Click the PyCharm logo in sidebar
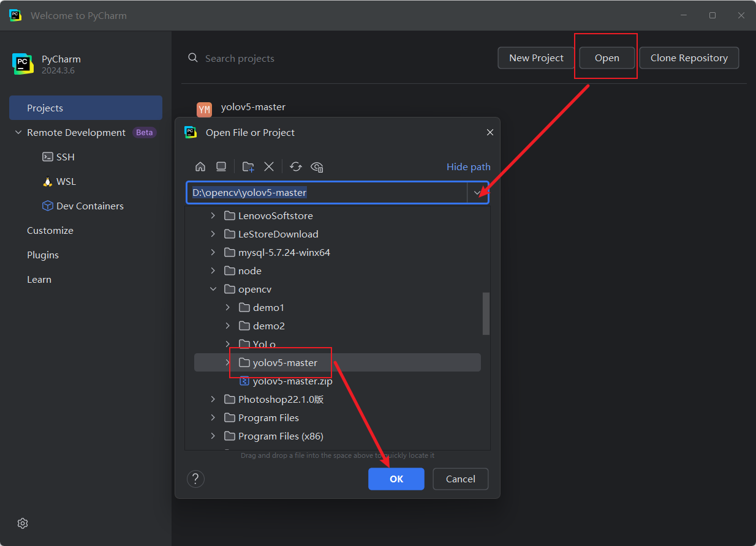The height and width of the screenshot is (546, 756). [x=23, y=64]
